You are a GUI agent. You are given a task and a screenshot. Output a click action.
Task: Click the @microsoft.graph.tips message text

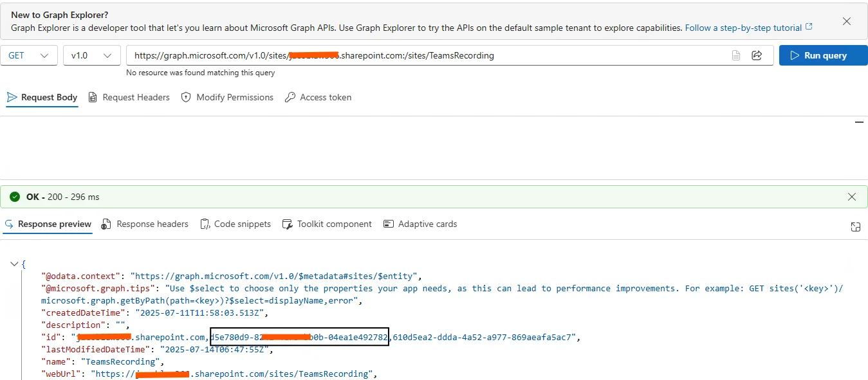pyautogui.click(x=441, y=294)
